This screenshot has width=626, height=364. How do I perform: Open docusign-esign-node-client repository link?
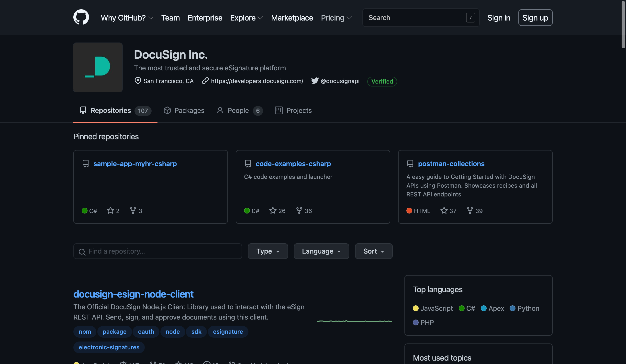click(133, 294)
